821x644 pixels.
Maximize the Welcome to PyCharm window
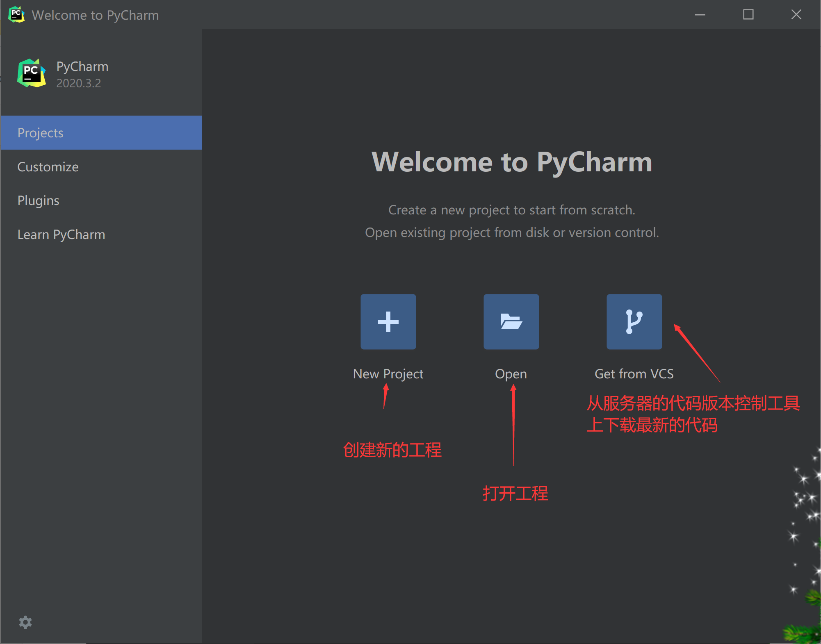point(748,15)
